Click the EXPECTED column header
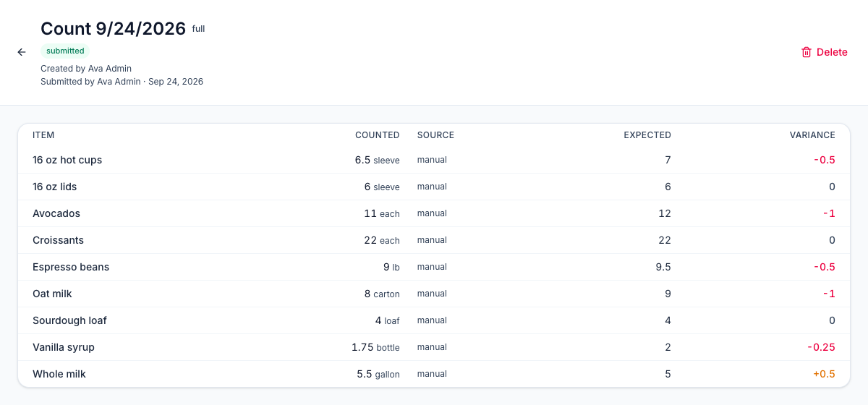The height and width of the screenshot is (405, 868). tap(647, 135)
